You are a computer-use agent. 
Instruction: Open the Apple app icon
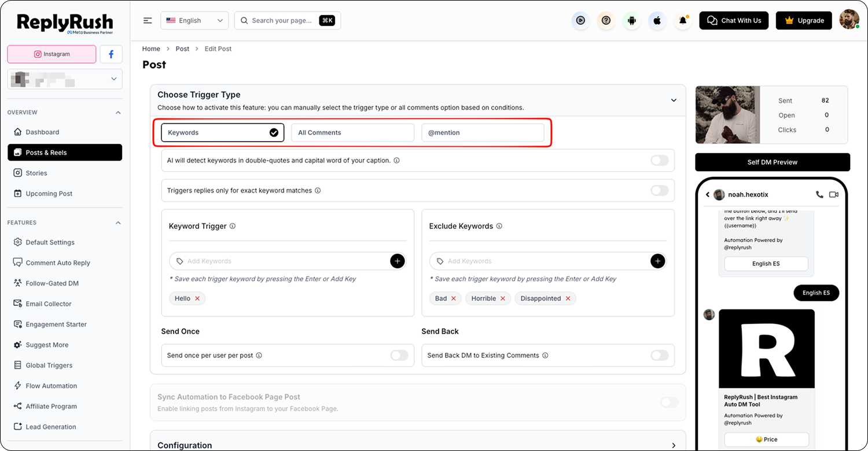click(657, 21)
